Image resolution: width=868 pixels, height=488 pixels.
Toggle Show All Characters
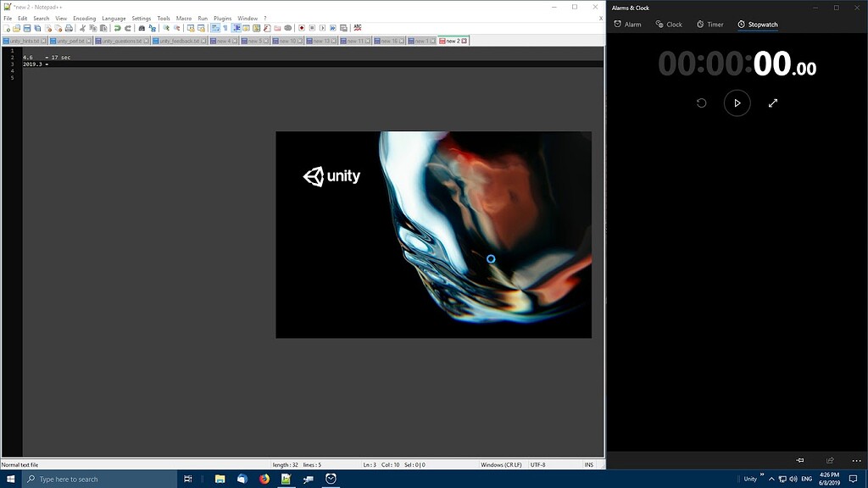click(x=225, y=28)
